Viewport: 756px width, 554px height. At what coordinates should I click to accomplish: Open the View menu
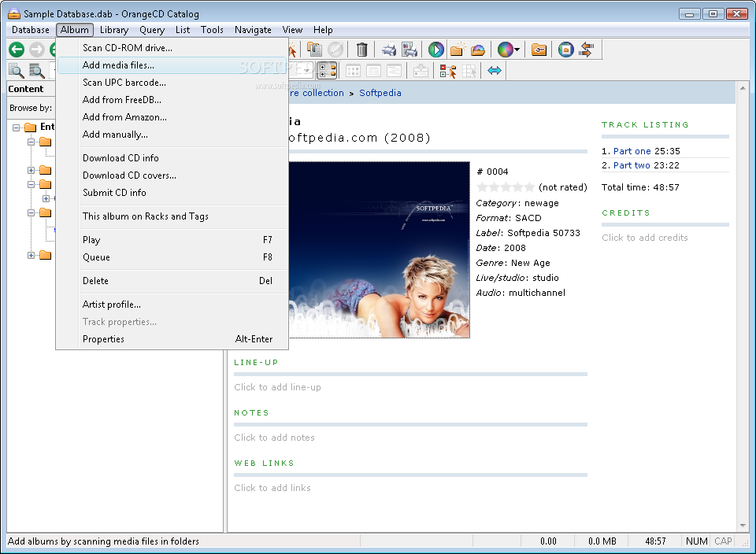click(292, 30)
